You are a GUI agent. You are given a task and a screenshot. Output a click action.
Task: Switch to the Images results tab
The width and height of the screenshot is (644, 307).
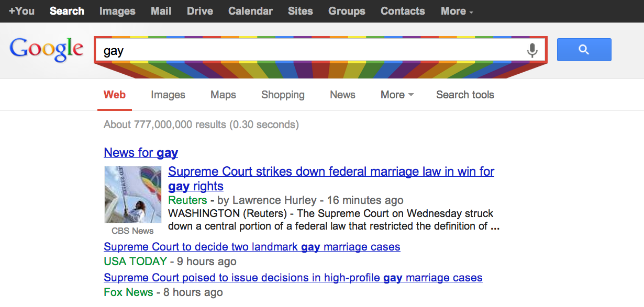pos(168,95)
